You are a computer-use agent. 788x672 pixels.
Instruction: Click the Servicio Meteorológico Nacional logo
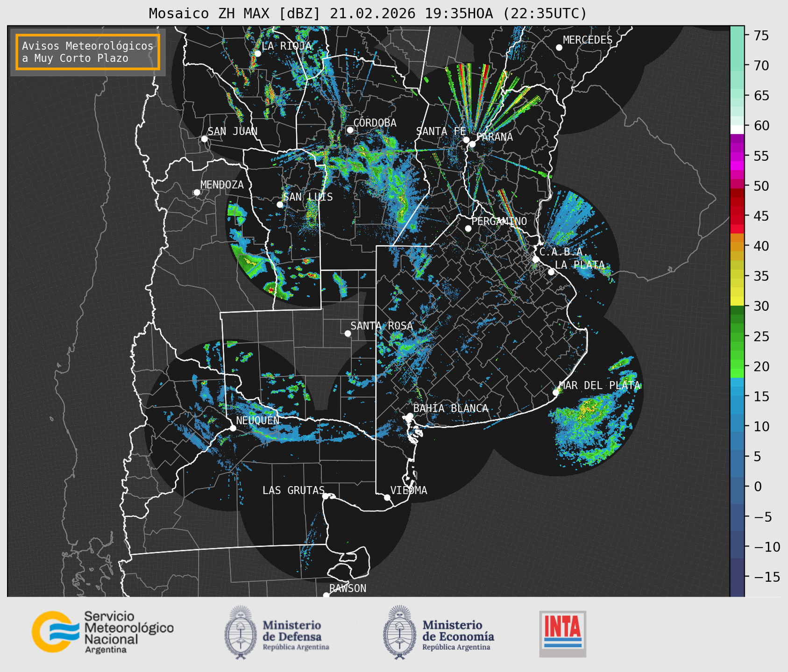point(102,632)
